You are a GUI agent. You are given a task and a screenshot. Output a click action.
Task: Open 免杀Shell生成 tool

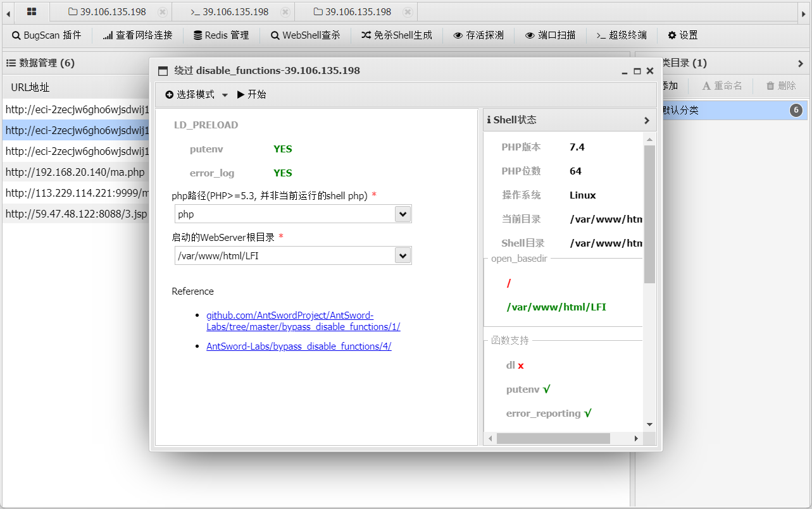pos(397,35)
